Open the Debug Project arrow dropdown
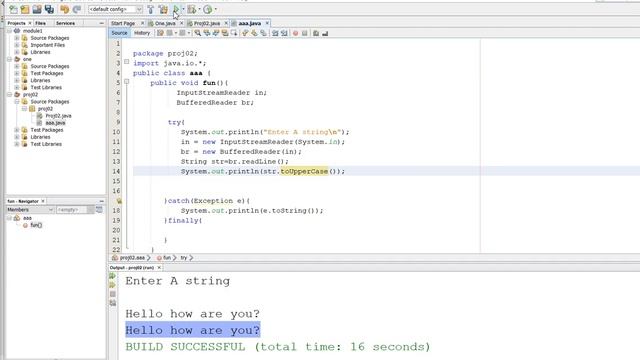The width and height of the screenshot is (640, 360). coord(199,9)
